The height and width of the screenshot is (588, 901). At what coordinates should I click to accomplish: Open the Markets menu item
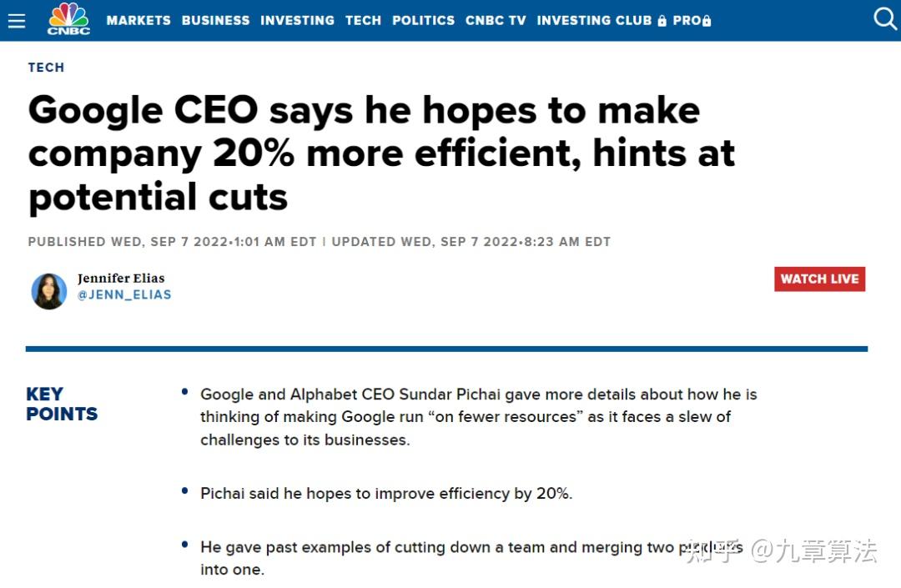click(x=138, y=21)
